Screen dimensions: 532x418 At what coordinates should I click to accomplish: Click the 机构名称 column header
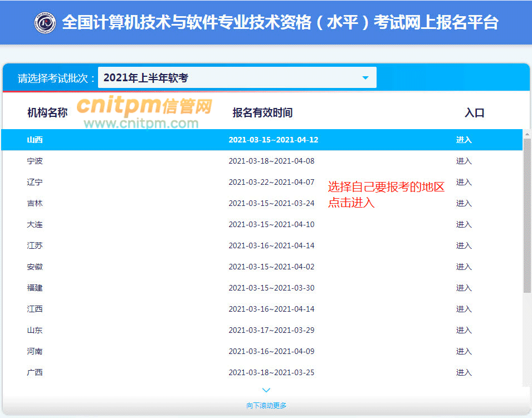49,112
